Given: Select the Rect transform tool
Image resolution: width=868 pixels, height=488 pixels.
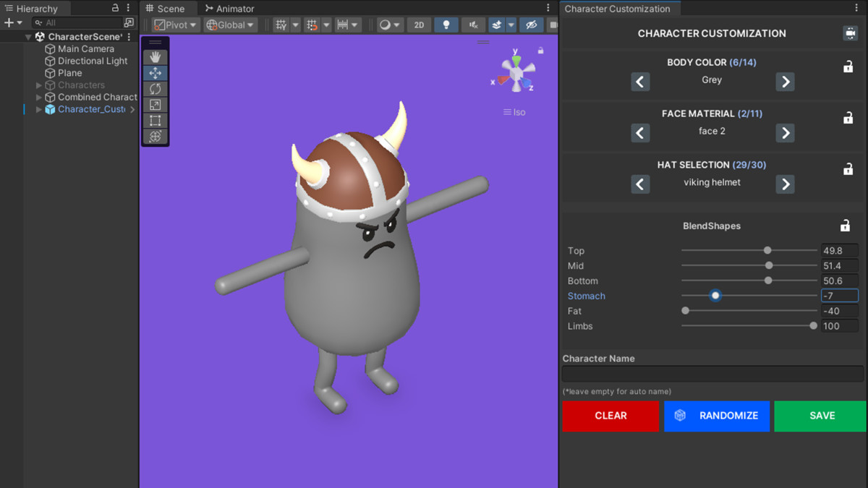Looking at the screenshot, I should [x=155, y=120].
